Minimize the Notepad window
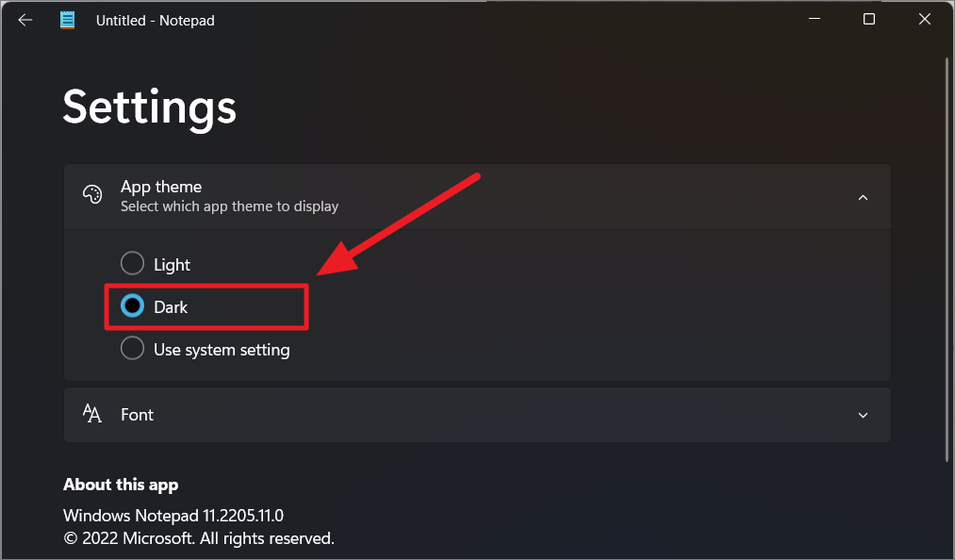The width and height of the screenshot is (955, 560). pos(815,19)
